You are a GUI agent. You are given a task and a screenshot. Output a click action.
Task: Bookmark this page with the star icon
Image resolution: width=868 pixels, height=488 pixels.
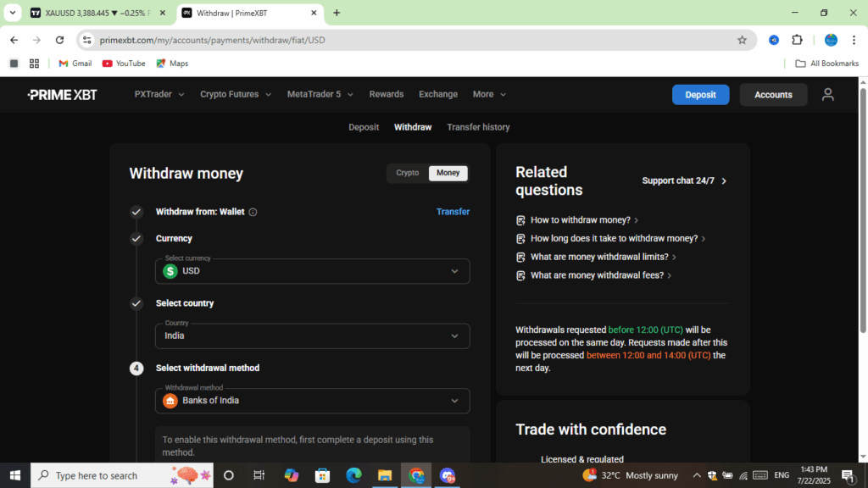pyautogui.click(x=742, y=40)
